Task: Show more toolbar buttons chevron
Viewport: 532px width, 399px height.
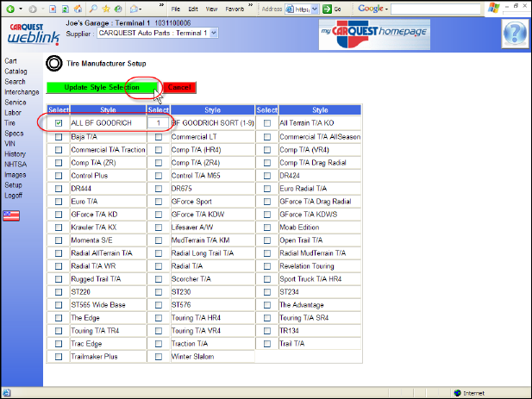Action: click(161, 5)
